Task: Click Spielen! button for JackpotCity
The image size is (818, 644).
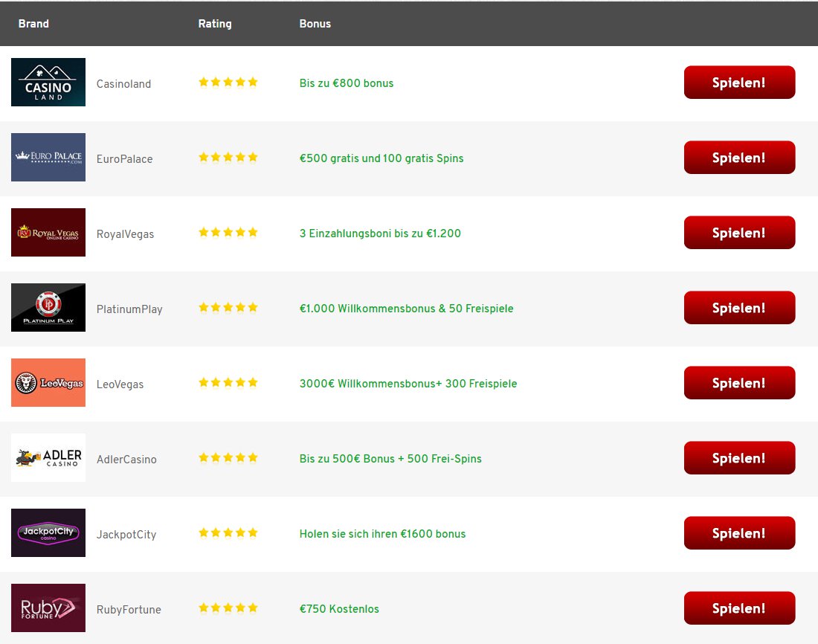Action: point(739,533)
